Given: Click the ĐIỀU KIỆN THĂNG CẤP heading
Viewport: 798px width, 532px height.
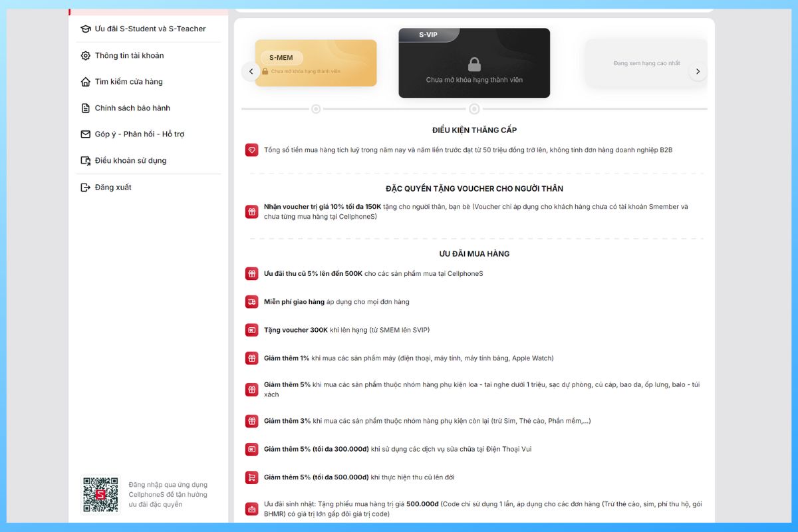Looking at the screenshot, I should click(x=474, y=130).
